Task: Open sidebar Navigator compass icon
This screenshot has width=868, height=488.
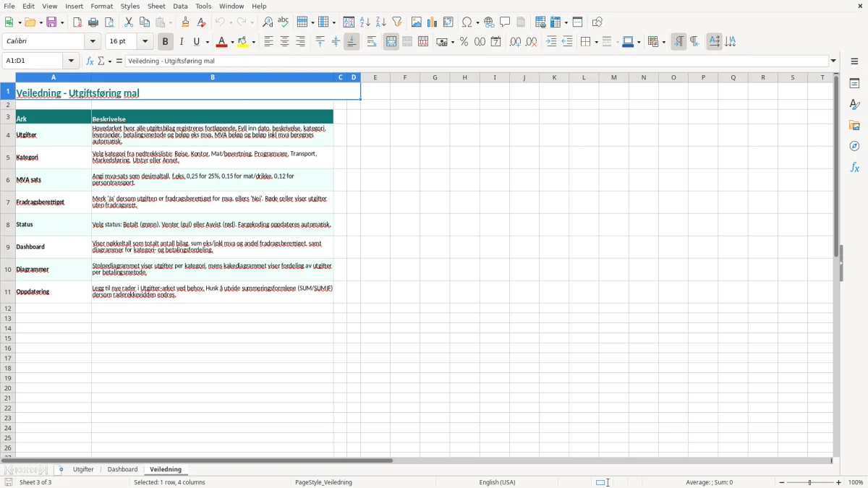Action: (x=854, y=146)
